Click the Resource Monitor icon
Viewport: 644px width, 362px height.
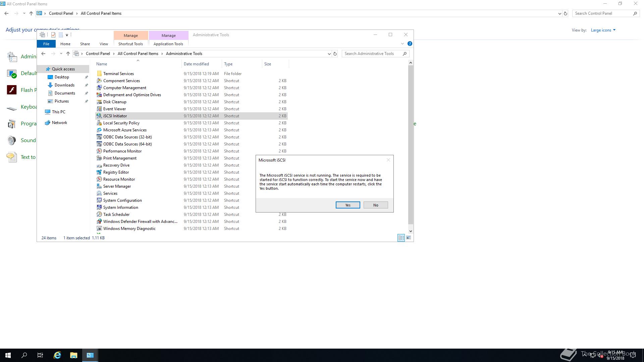click(x=99, y=179)
